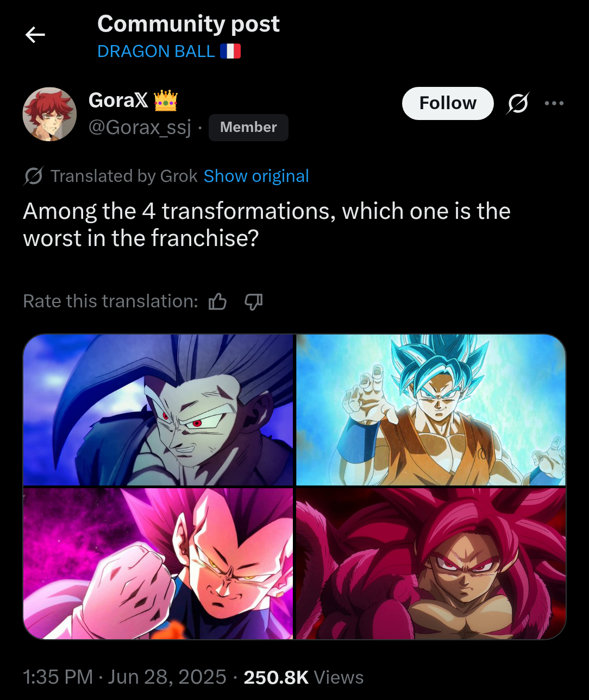
Task: Tap the post timestamp Jun 28, 2025
Action: tap(167, 677)
